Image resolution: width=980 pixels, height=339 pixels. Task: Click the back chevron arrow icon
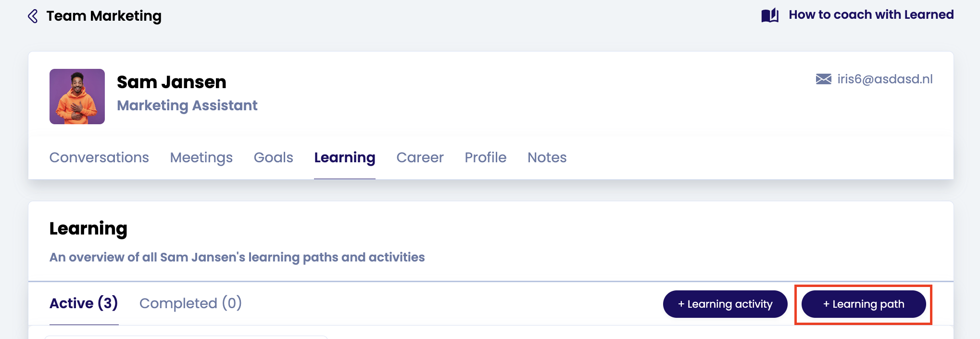pyautogui.click(x=33, y=16)
